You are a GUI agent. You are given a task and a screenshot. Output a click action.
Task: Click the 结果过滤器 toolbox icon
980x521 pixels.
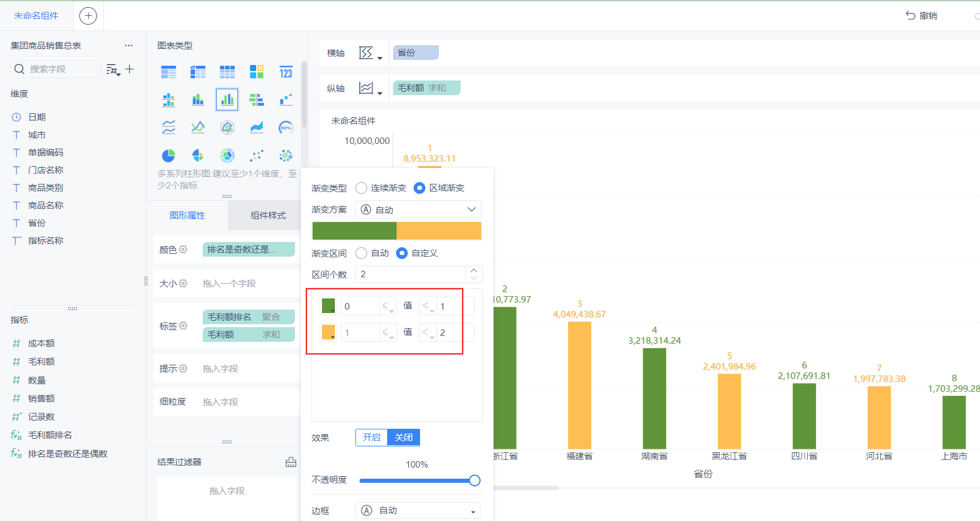click(291, 462)
